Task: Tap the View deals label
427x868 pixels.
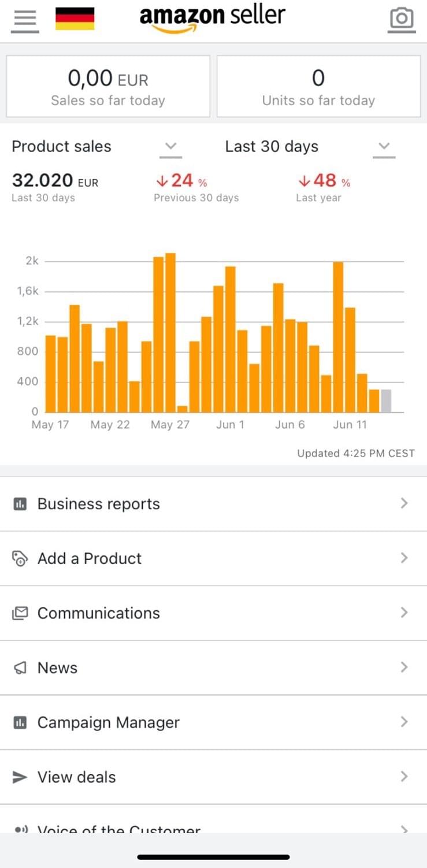Action: [77, 777]
